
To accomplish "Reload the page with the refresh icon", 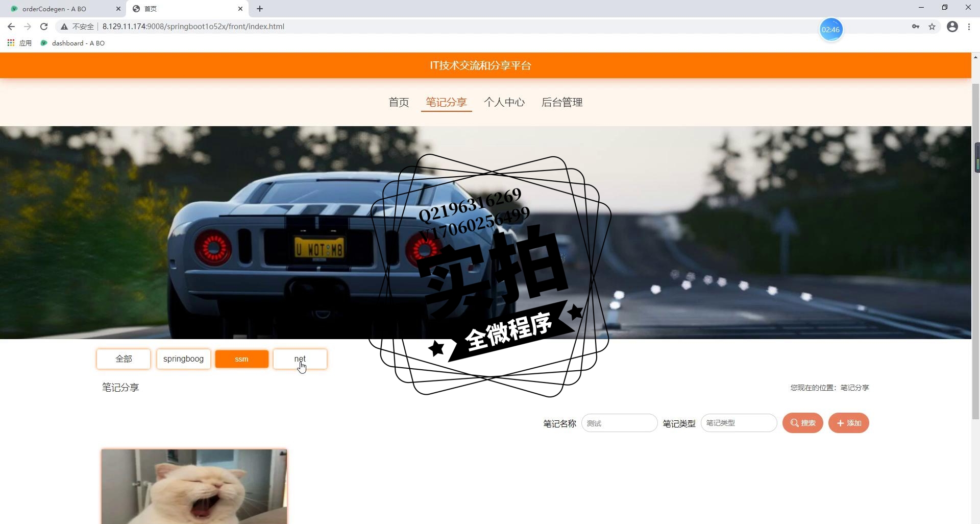I will tap(44, 27).
